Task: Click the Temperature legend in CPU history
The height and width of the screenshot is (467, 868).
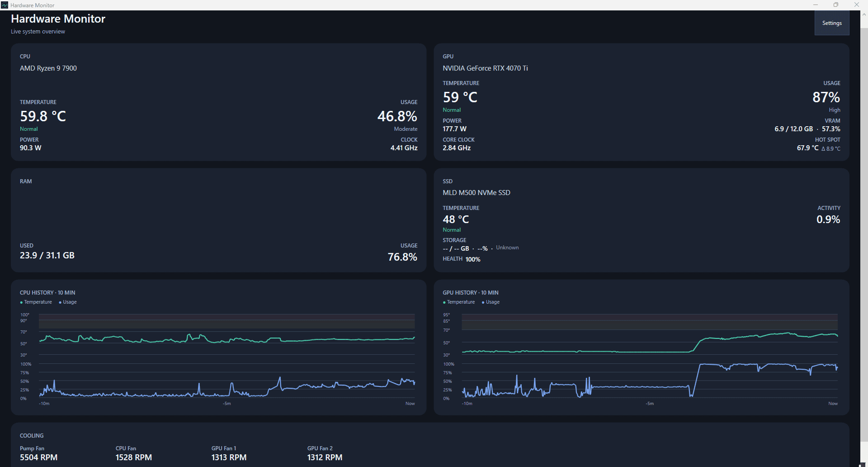Action: pyautogui.click(x=36, y=302)
